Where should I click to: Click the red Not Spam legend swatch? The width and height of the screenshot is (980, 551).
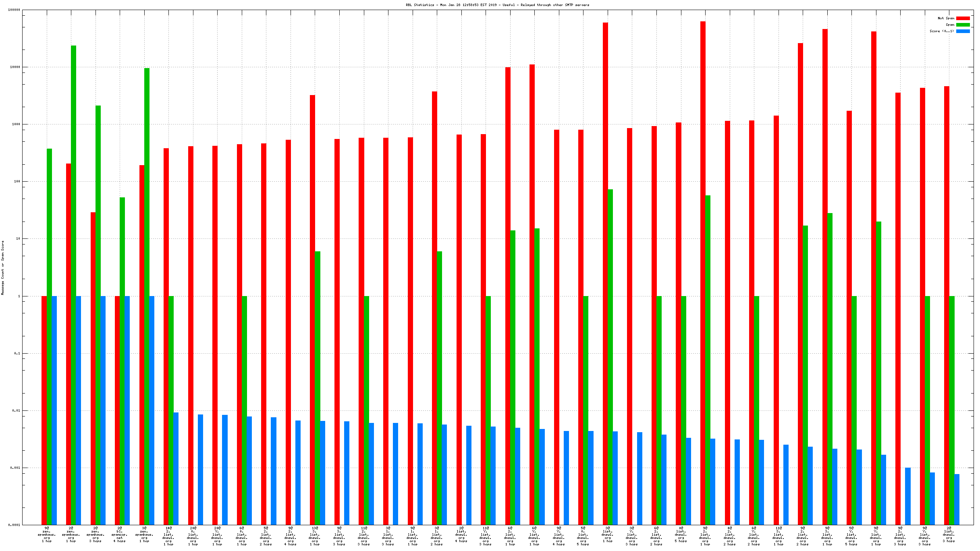tap(963, 18)
